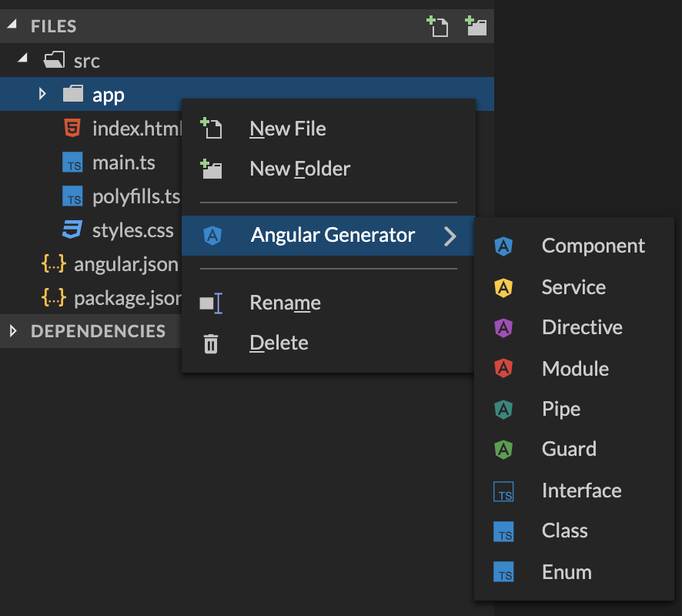
Task: Choose Delete from the context menu
Action: [329, 343]
